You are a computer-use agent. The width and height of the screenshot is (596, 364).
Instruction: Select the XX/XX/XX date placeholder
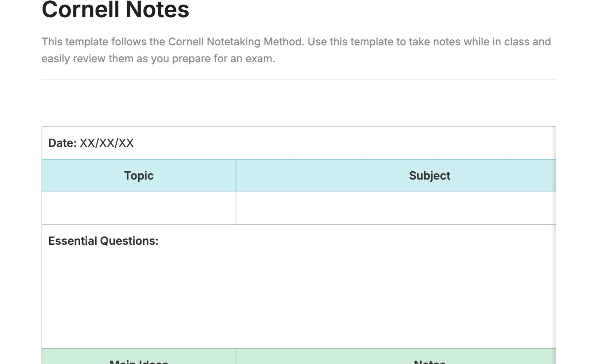[x=107, y=143]
